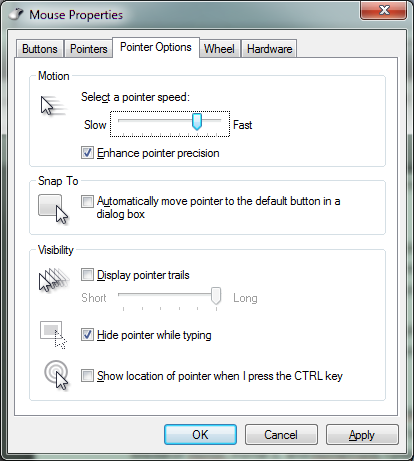Go to the Wheel tab

coord(219,49)
